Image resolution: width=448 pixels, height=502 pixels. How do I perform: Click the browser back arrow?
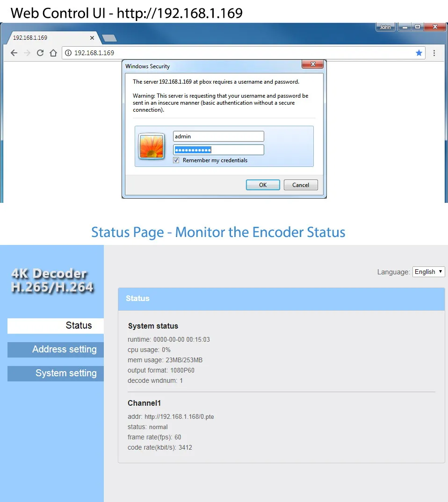click(14, 53)
